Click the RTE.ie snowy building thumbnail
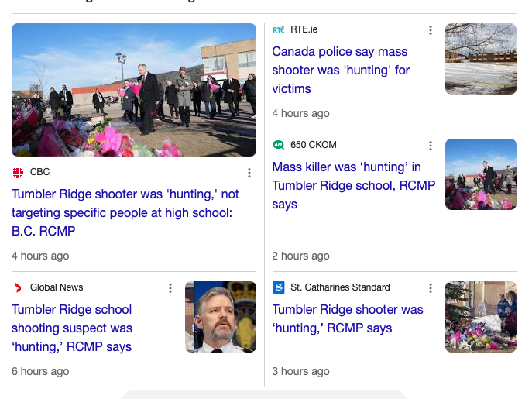Image resolution: width=532 pixels, height=399 pixels. [x=481, y=59]
